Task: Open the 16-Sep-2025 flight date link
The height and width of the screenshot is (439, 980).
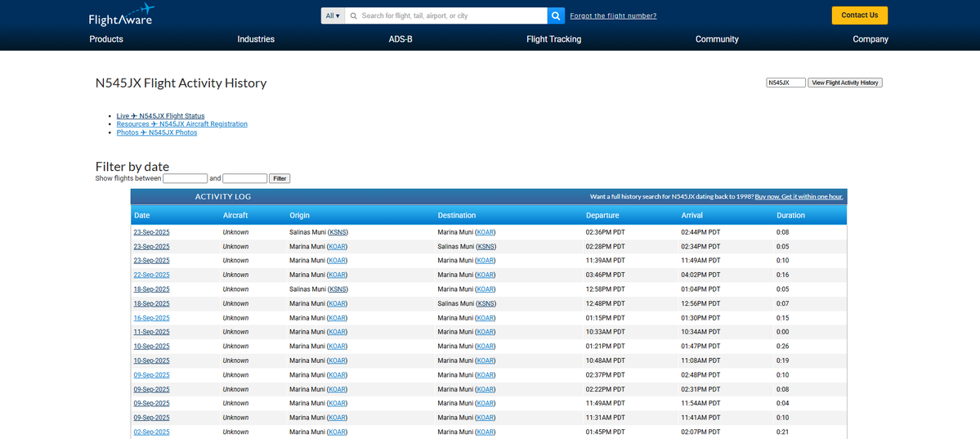Action: [x=151, y=318]
